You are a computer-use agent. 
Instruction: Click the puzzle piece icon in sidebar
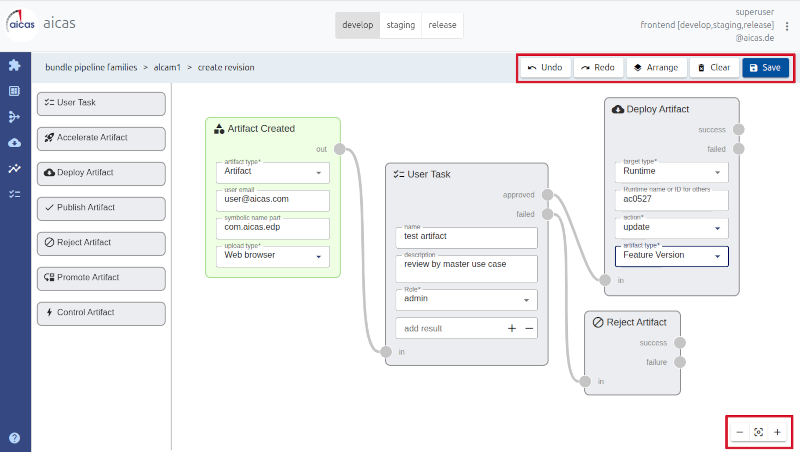pos(14,65)
